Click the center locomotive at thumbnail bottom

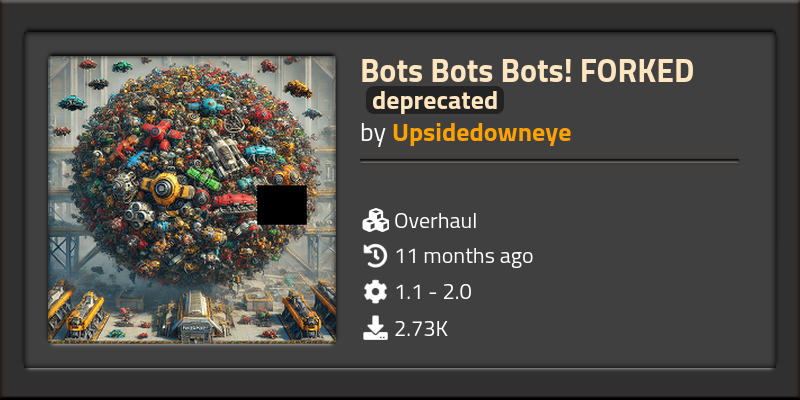pos(193,315)
